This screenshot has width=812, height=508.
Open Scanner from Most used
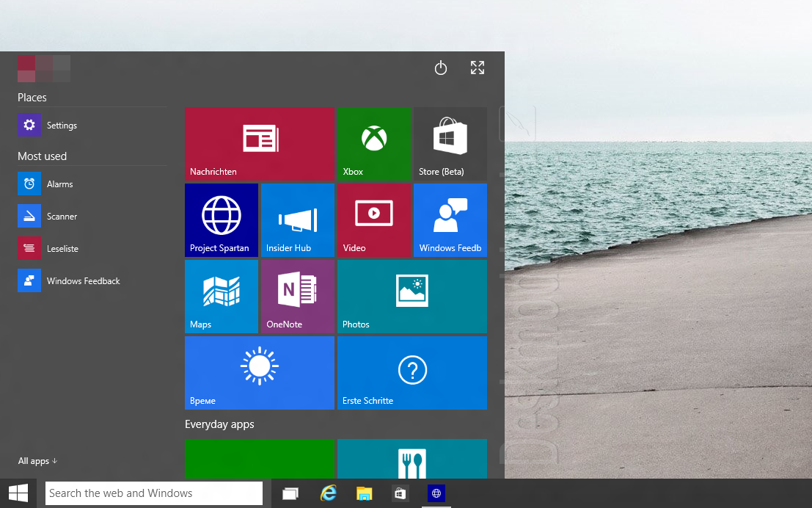click(x=92, y=216)
